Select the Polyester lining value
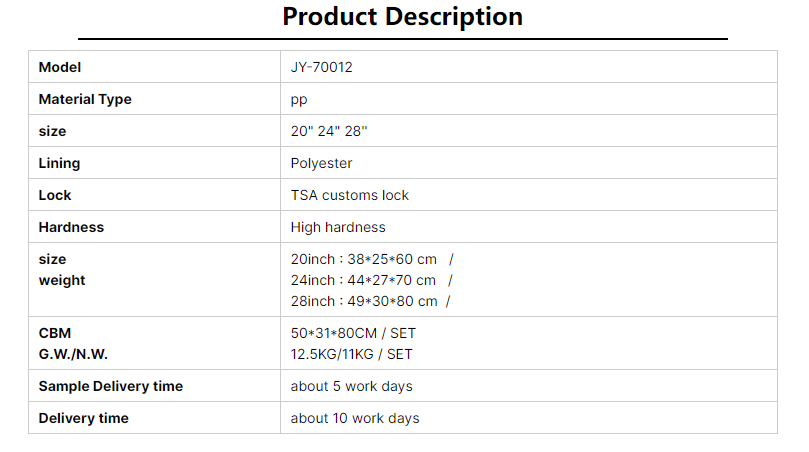 pyautogui.click(x=321, y=163)
